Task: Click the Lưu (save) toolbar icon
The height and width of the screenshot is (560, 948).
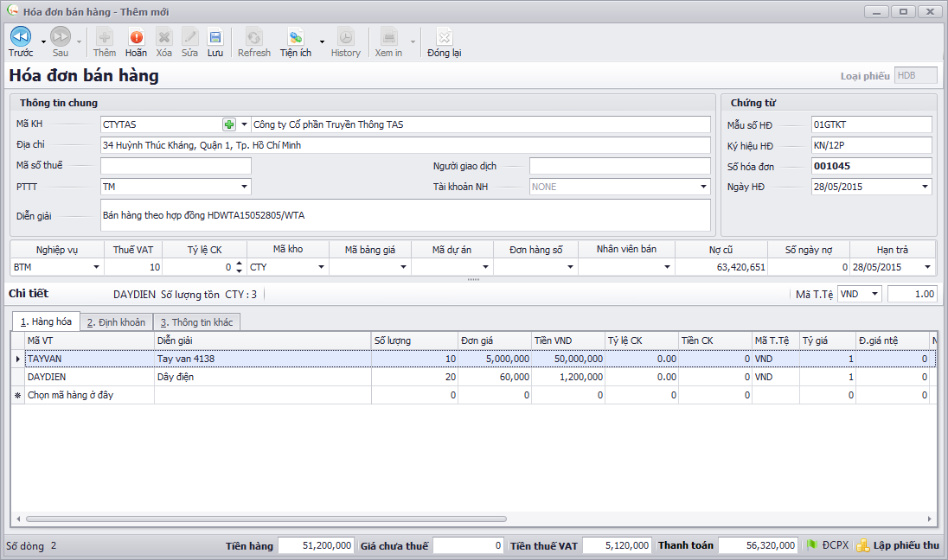Action: 215,37
